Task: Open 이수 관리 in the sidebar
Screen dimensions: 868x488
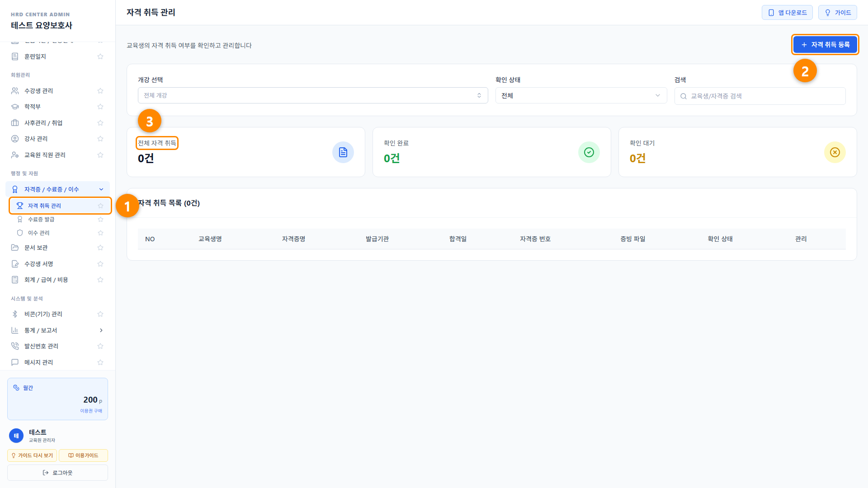Action: click(x=39, y=233)
